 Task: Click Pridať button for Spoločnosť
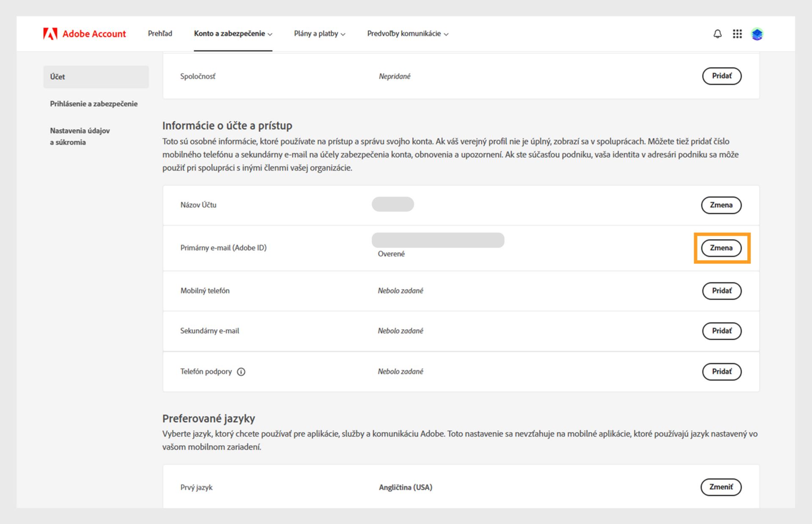click(x=721, y=76)
